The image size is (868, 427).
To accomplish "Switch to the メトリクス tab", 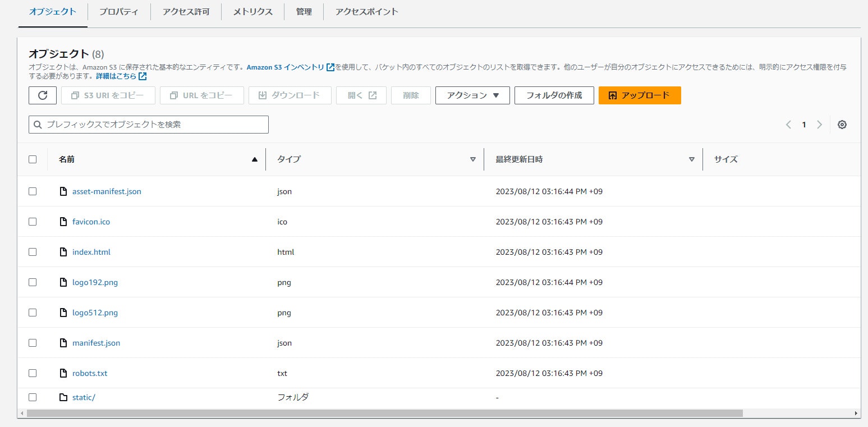I will pos(253,11).
